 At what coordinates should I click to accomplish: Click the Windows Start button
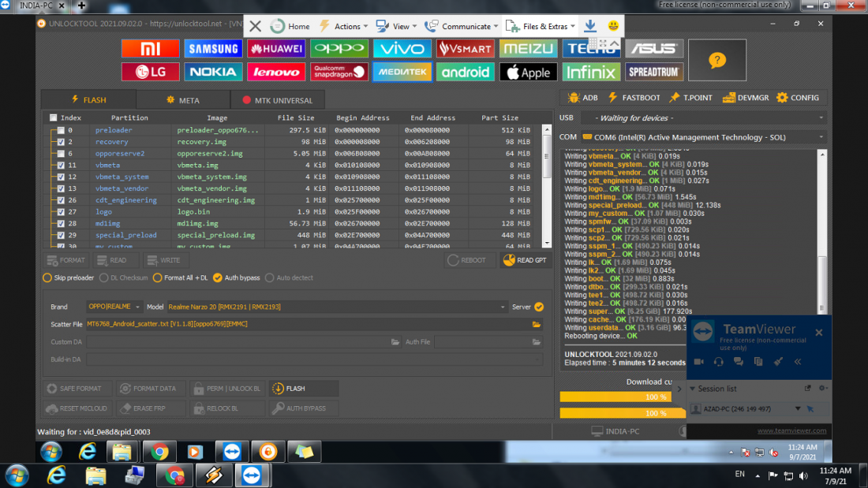click(17, 475)
